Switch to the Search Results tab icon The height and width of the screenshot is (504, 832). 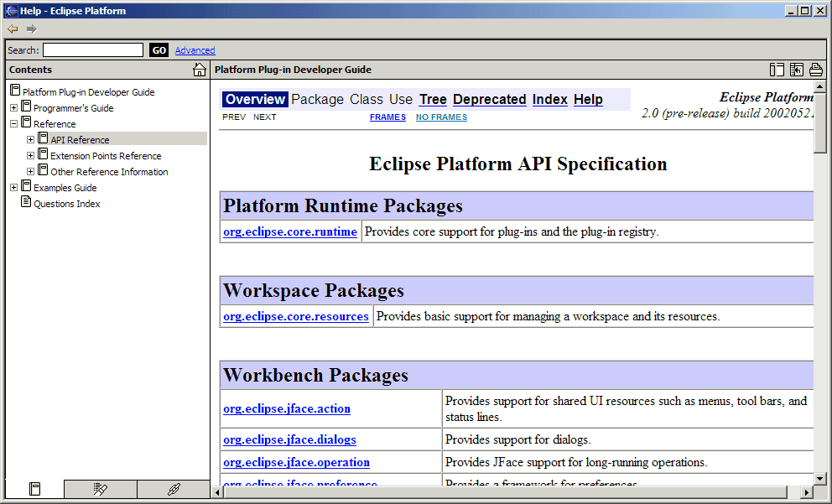click(101, 489)
